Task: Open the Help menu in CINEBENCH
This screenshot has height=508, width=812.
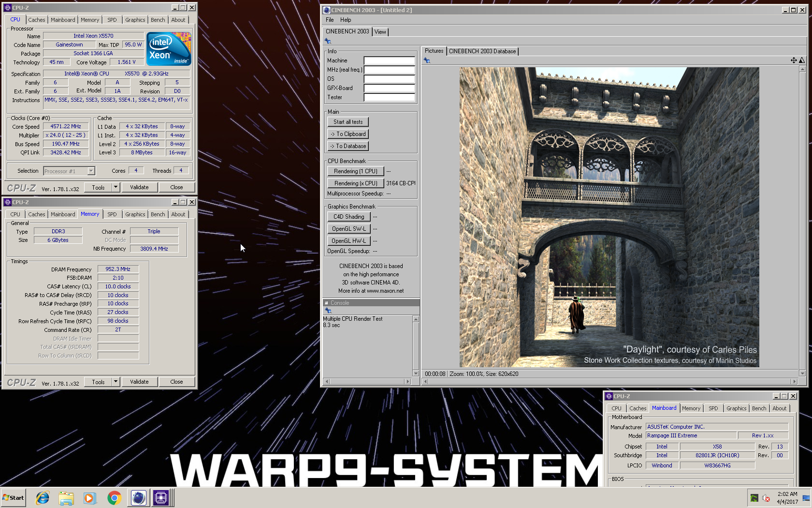Action: coord(346,20)
